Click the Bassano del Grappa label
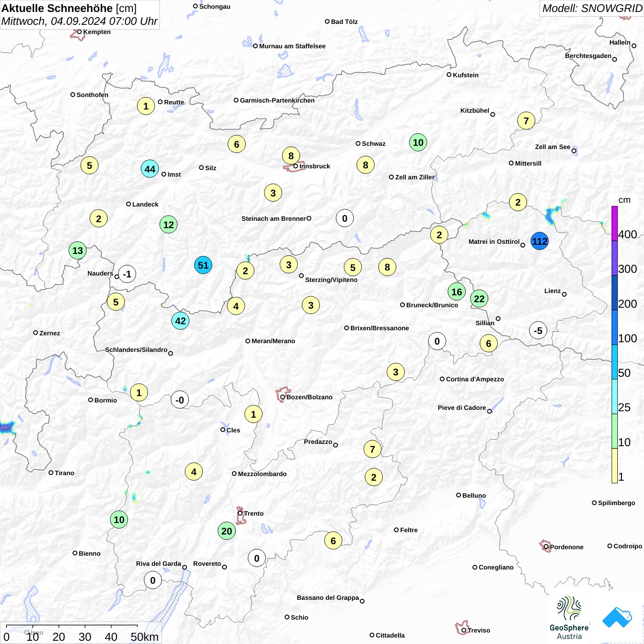Image resolution: width=644 pixels, height=644 pixels. (x=328, y=598)
